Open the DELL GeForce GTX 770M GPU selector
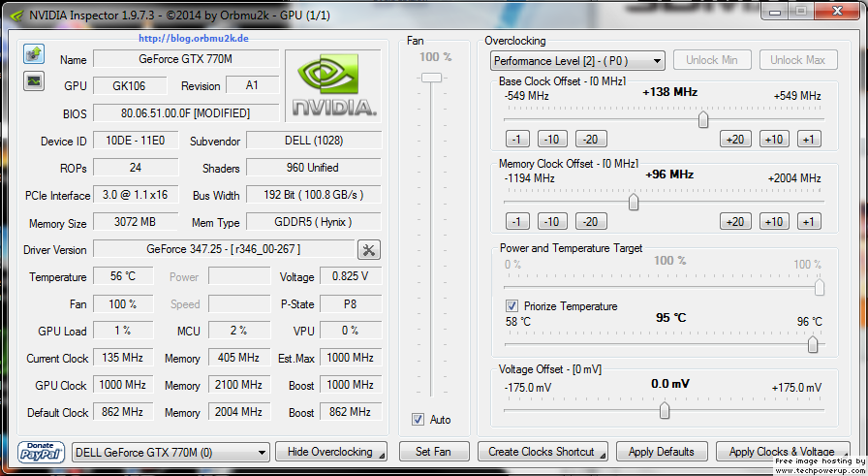The height and width of the screenshot is (476, 868). (x=170, y=452)
